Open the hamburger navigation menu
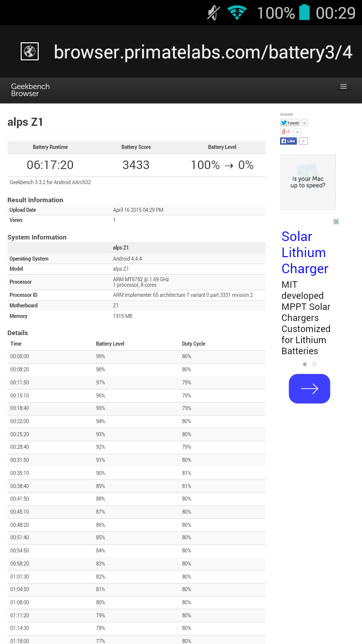This screenshot has width=362, height=644. tap(343, 87)
